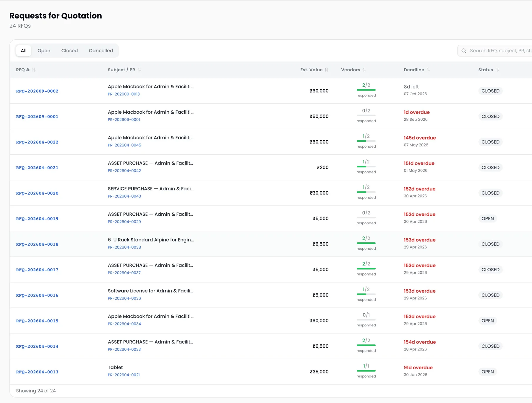Select the All tab
Screen dimensions: 532x403
[x=24, y=51]
